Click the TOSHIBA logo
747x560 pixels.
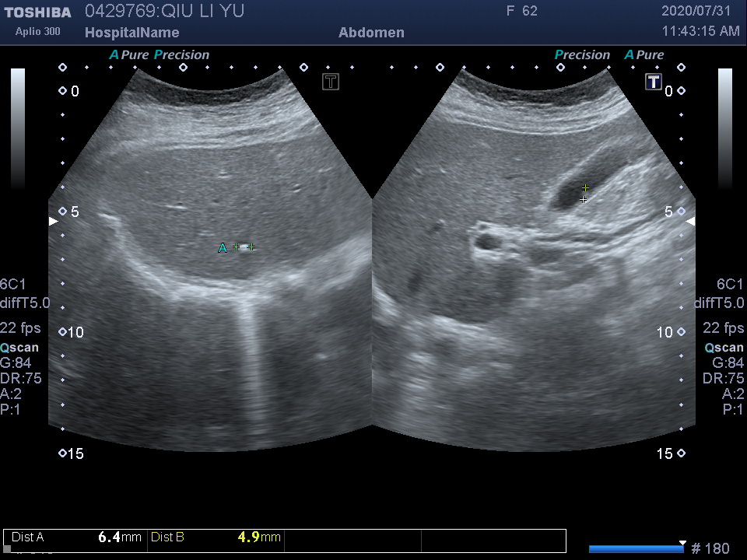(x=37, y=12)
